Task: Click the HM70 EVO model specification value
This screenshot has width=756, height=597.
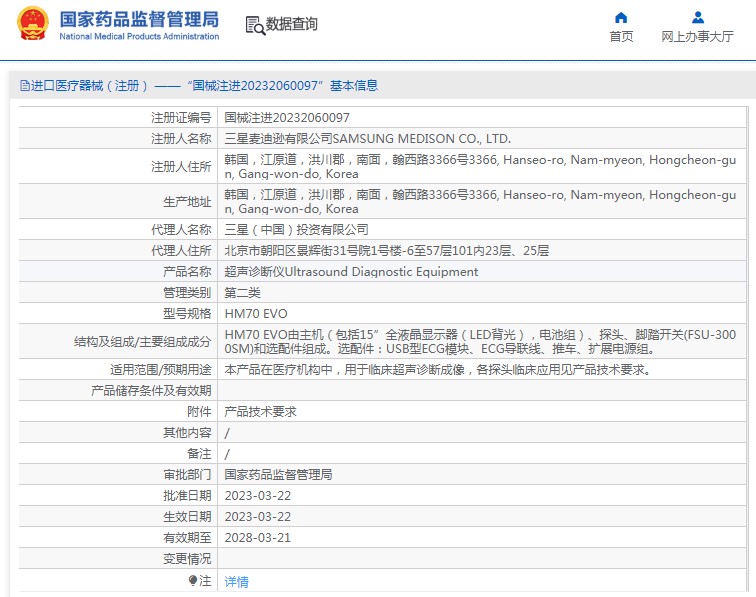Action: pos(255,313)
